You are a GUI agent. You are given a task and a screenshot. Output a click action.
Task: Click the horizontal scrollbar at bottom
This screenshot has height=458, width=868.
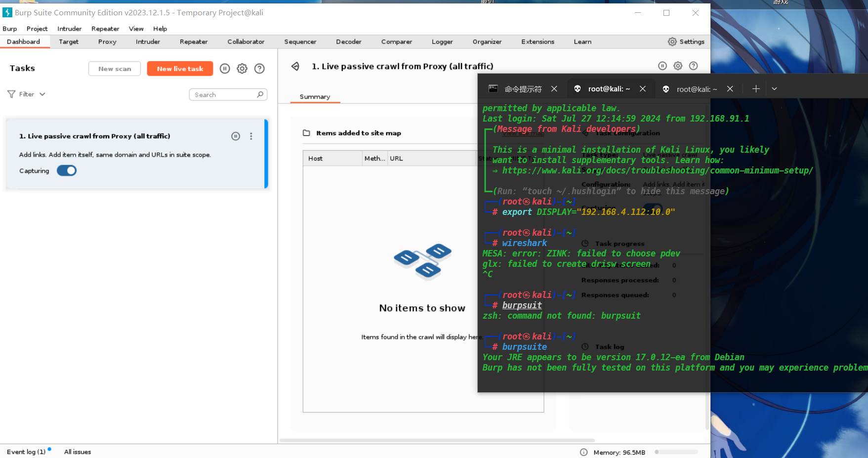click(x=437, y=440)
